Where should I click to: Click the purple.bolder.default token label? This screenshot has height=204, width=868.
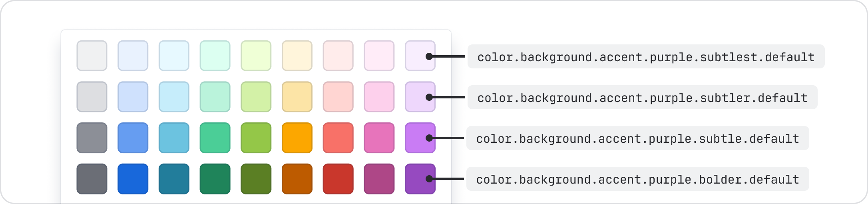coord(637,179)
